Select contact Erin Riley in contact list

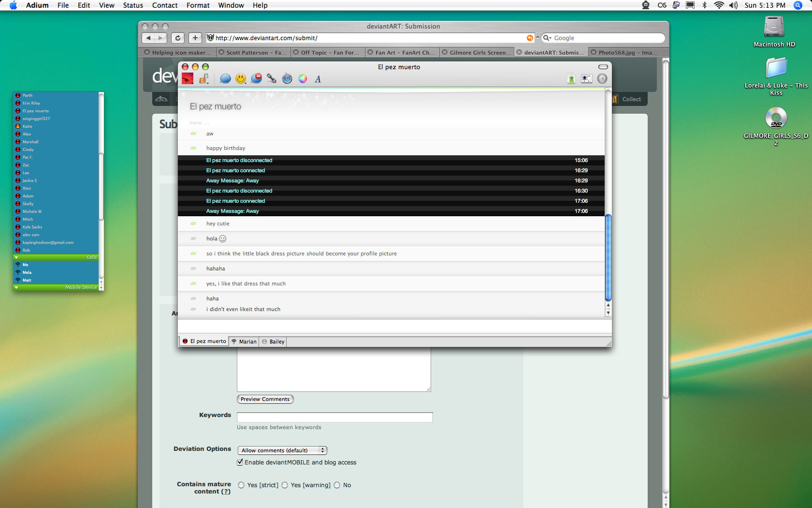[x=31, y=103]
